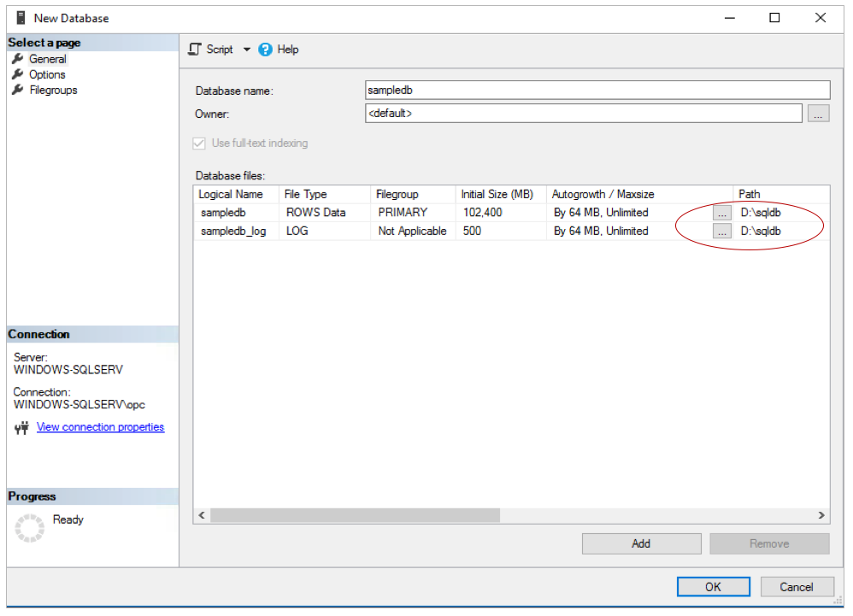Click the Database name input field

597,91
